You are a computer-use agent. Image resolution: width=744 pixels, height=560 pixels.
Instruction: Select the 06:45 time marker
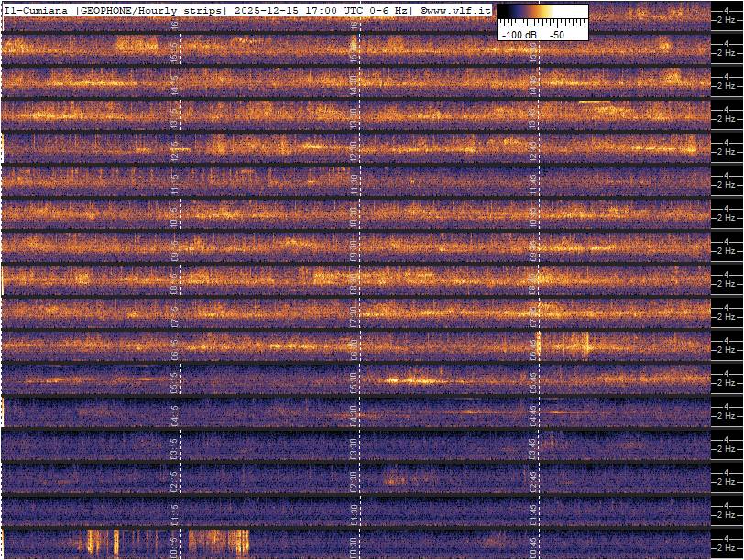tap(532, 348)
